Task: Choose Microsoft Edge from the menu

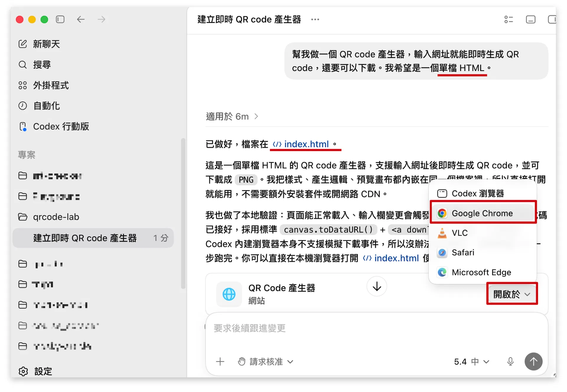Action: (x=482, y=272)
